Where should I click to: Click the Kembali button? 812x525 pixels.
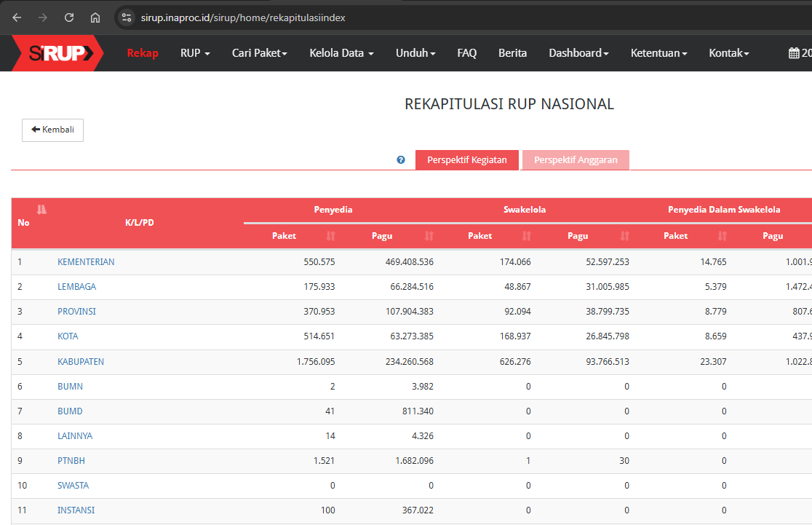click(x=53, y=130)
